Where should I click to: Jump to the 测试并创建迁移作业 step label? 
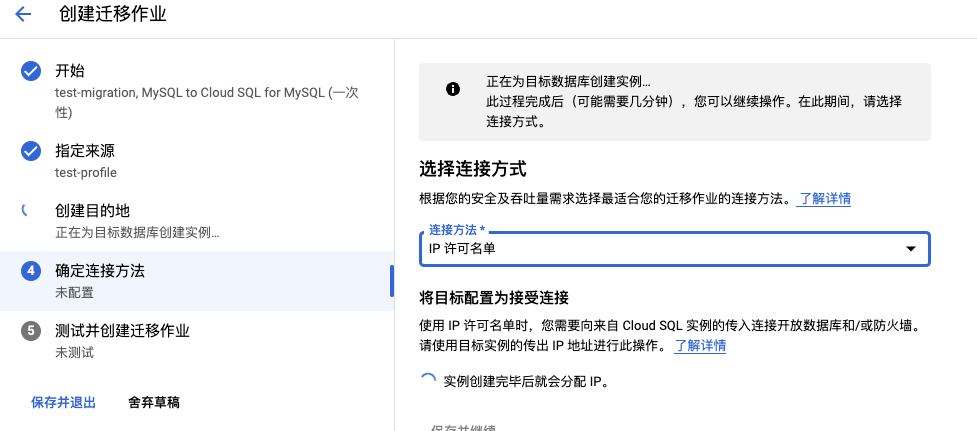point(122,331)
